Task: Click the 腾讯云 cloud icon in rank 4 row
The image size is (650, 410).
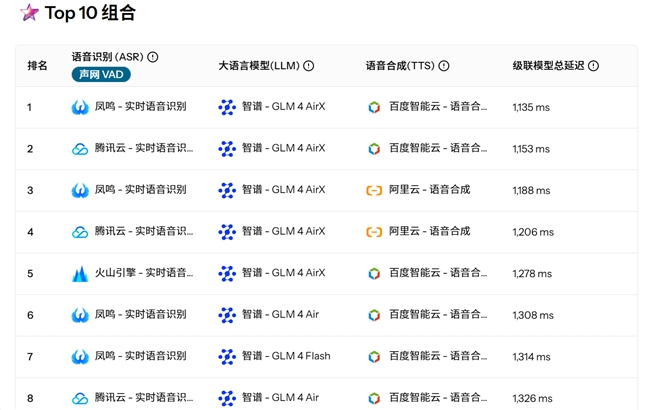Action: point(80,232)
